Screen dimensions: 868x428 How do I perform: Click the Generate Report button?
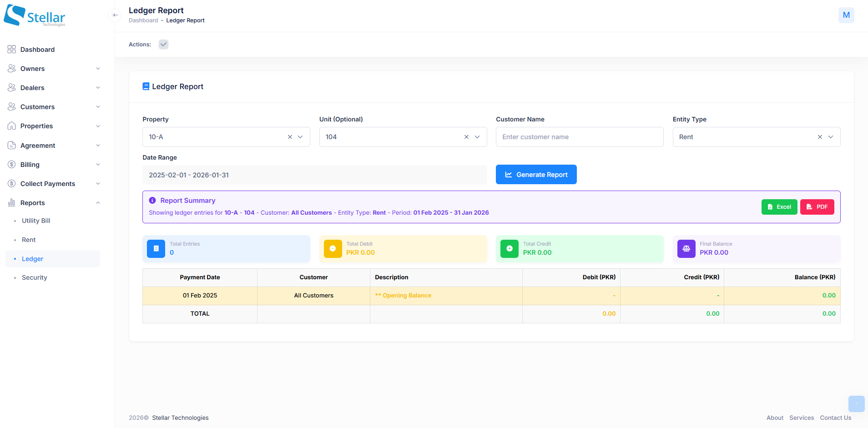point(536,174)
